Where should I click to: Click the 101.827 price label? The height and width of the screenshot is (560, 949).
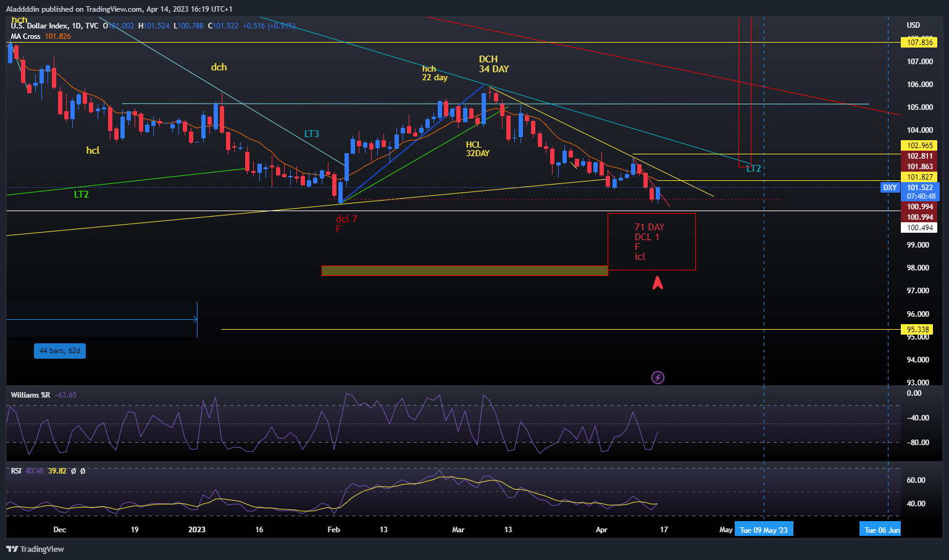click(919, 177)
